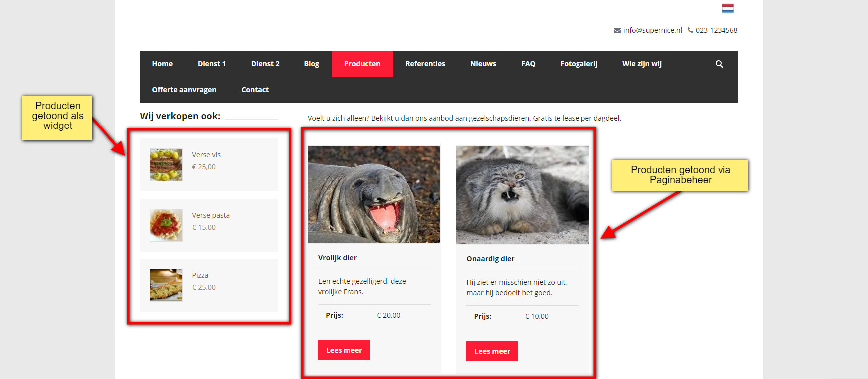
Task: Open the Fotogalerij menu item
Action: coord(579,64)
